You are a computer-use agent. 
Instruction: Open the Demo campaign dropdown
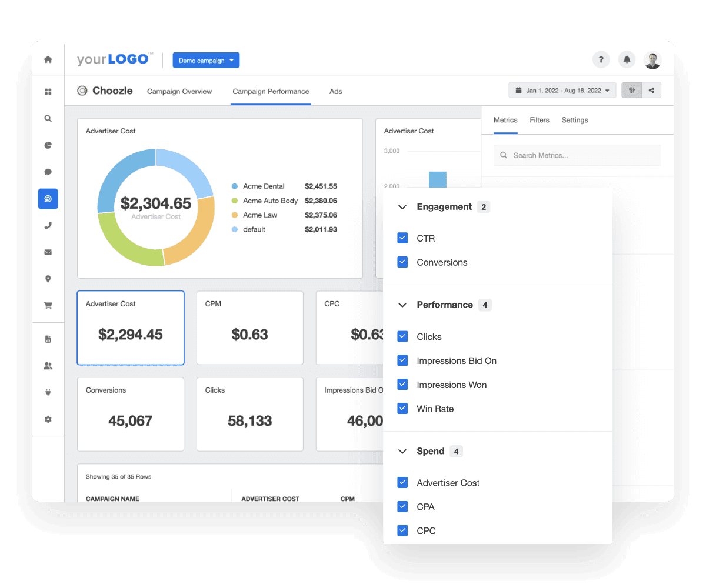pos(206,60)
